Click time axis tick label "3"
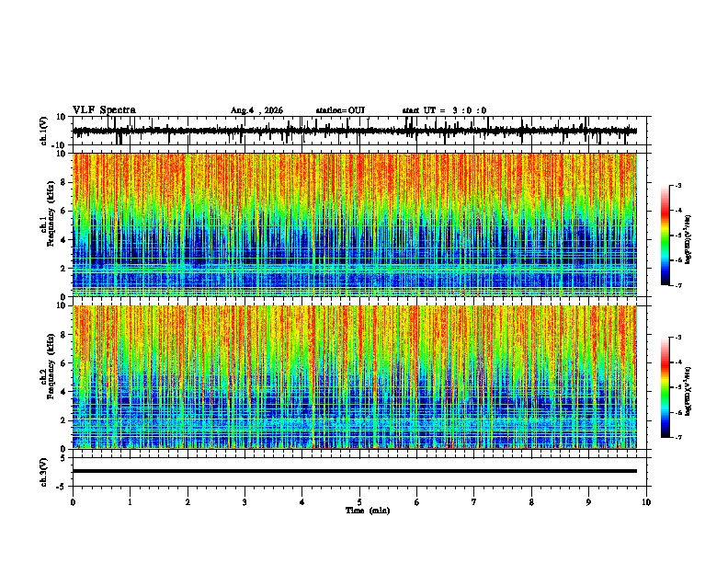The image size is (728, 563). [245, 502]
